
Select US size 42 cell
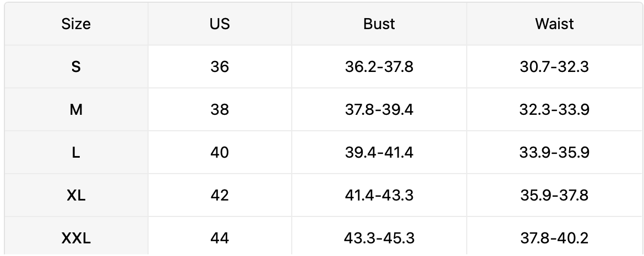coord(220,196)
